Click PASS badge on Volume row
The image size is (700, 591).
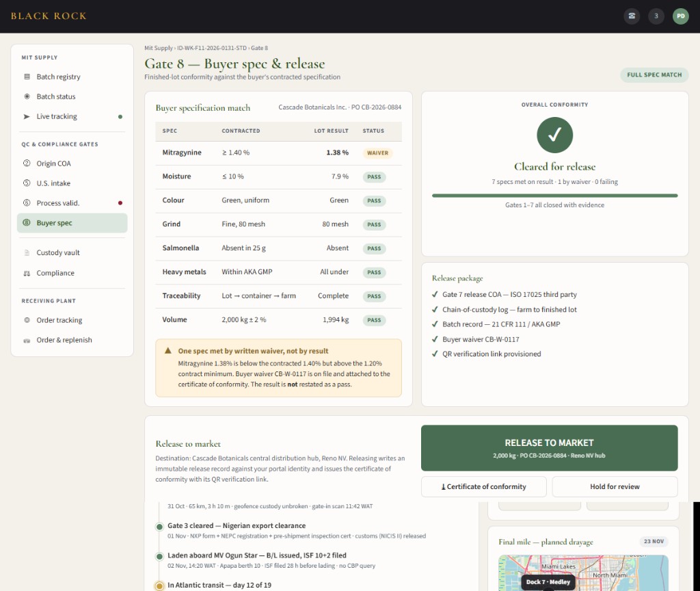(374, 320)
